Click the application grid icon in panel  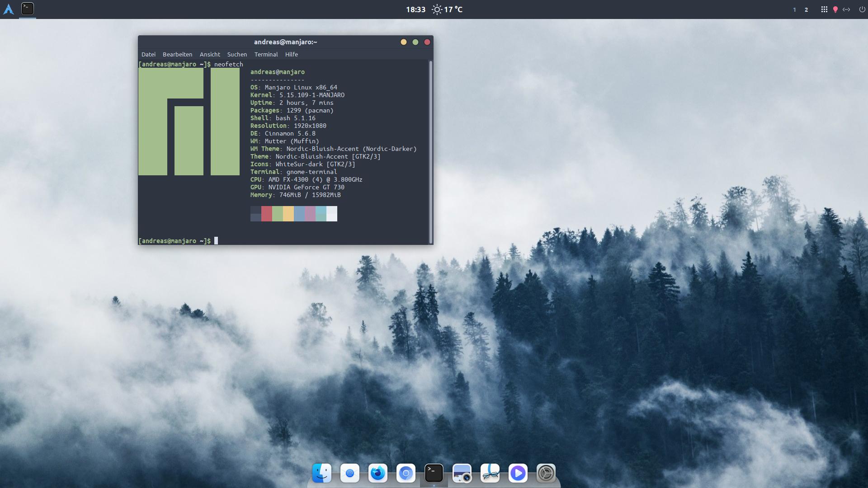pos(824,9)
